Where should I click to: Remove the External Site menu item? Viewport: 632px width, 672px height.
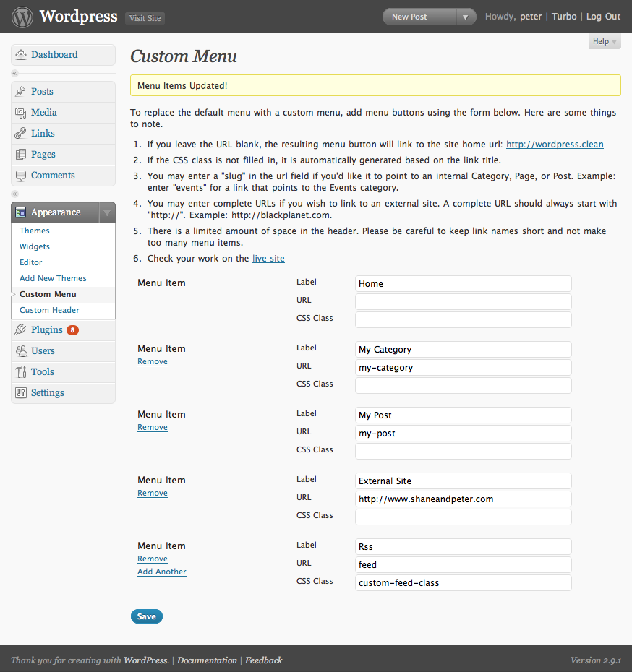coord(152,494)
